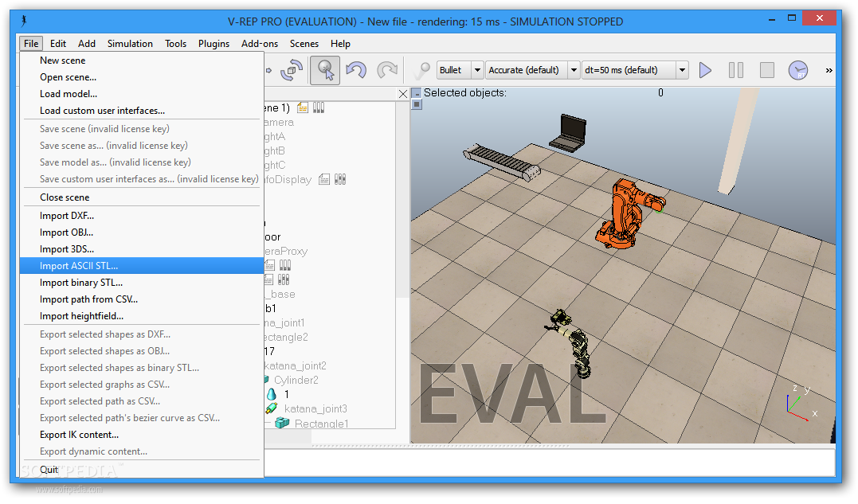Choose Import DXF... entry
This screenshot has height=504, width=858.
[142, 216]
